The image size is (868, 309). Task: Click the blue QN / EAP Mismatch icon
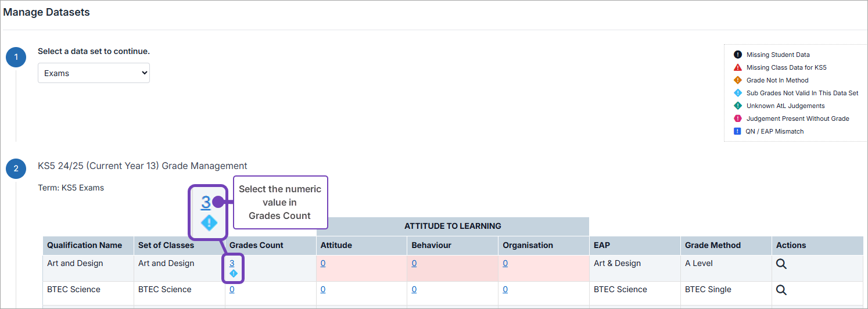tap(738, 131)
